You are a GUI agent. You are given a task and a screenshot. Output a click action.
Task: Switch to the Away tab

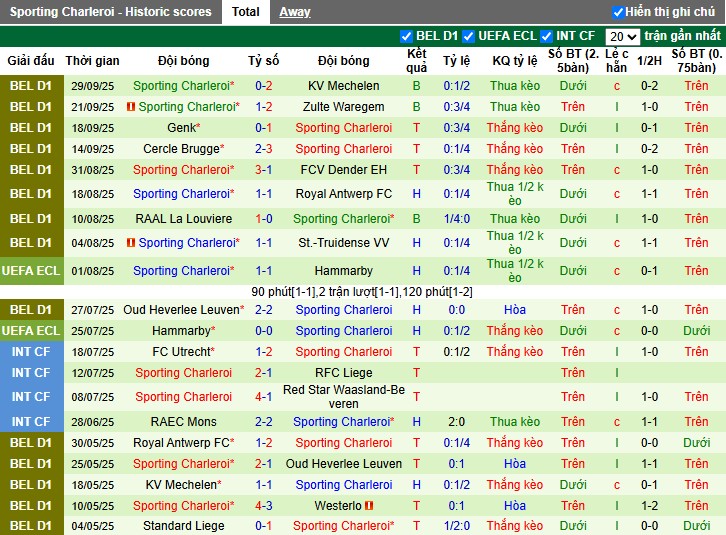tap(295, 12)
